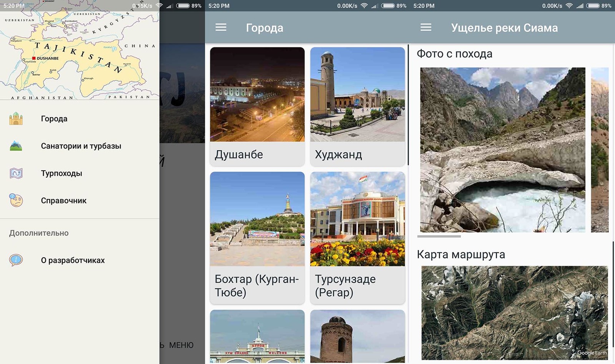Select the Города mosque icon in drawer
The image size is (615, 364).
click(x=16, y=118)
